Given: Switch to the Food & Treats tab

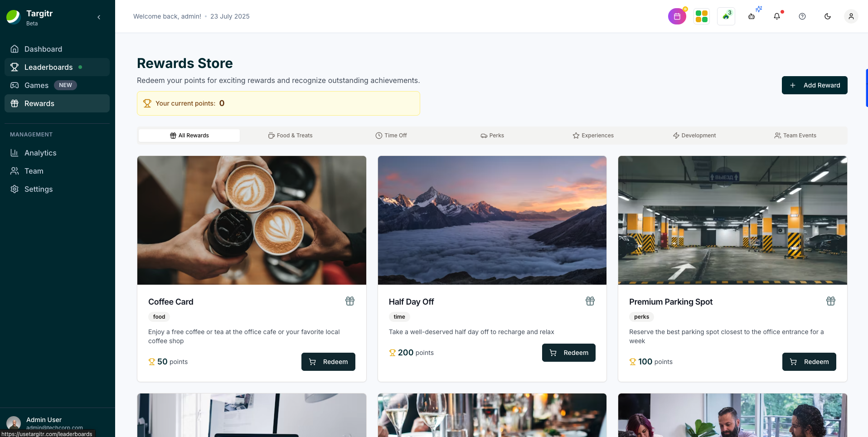Looking at the screenshot, I should point(290,136).
